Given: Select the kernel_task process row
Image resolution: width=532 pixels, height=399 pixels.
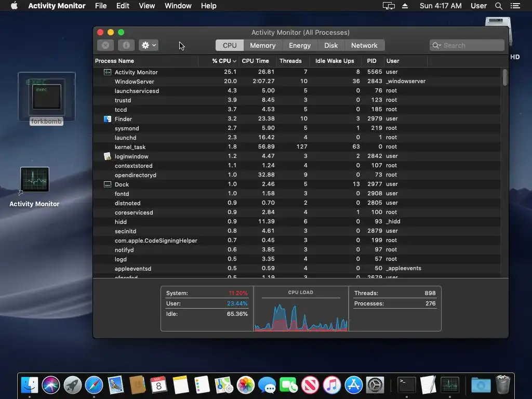Looking at the screenshot, I should tap(297, 147).
